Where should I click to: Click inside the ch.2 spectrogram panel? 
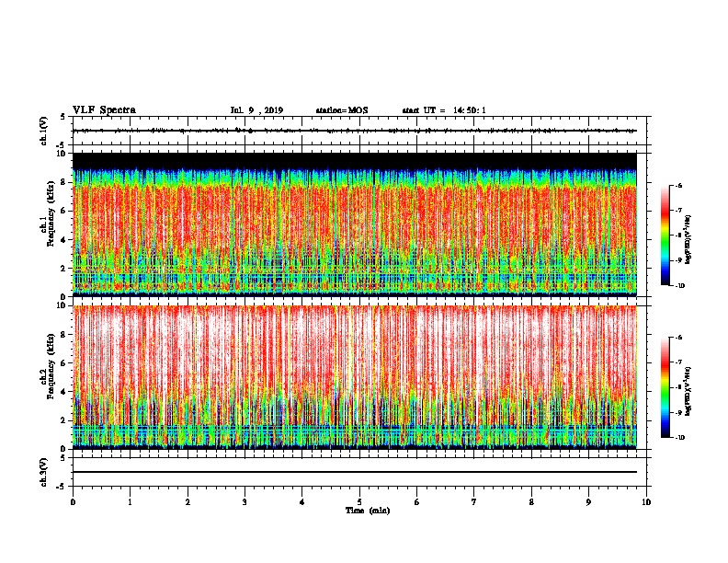click(354, 377)
